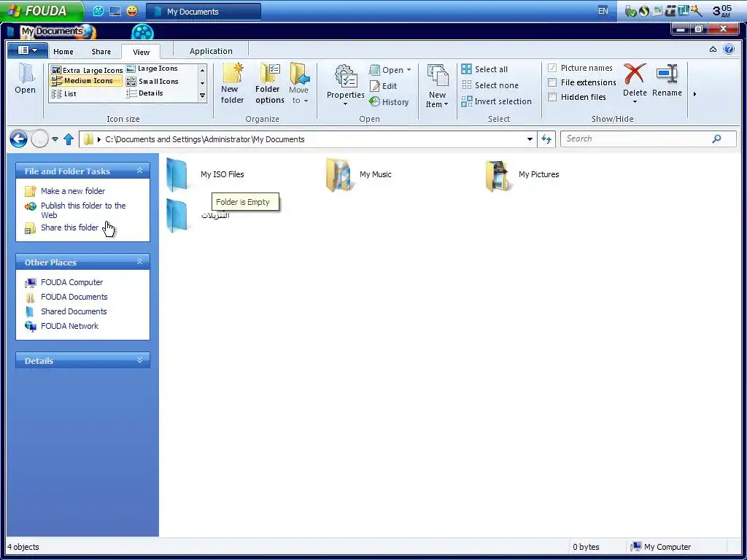747x560 pixels.
Task: Open file History
Action: pos(389,102)
